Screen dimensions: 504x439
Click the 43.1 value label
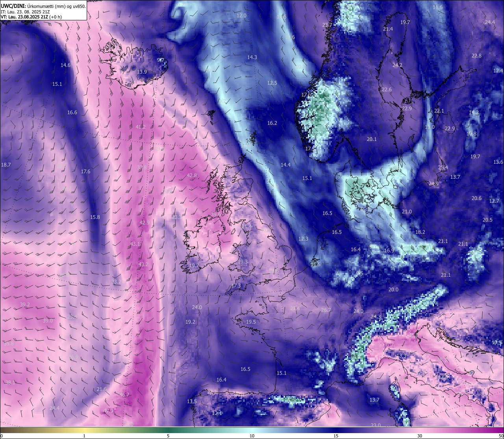tap(135, 244)
